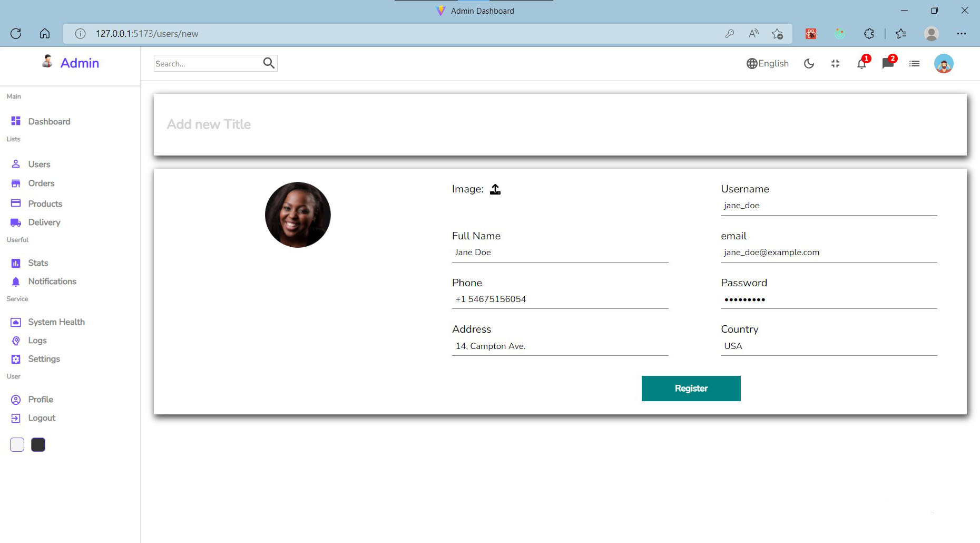Click the Username input field
The width and height of the screenshot is (980, 543).
click(829, 206)
